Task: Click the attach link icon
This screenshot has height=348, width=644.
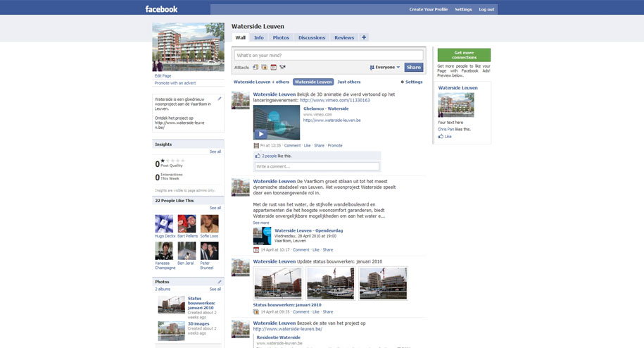Action: click(255, 67)
